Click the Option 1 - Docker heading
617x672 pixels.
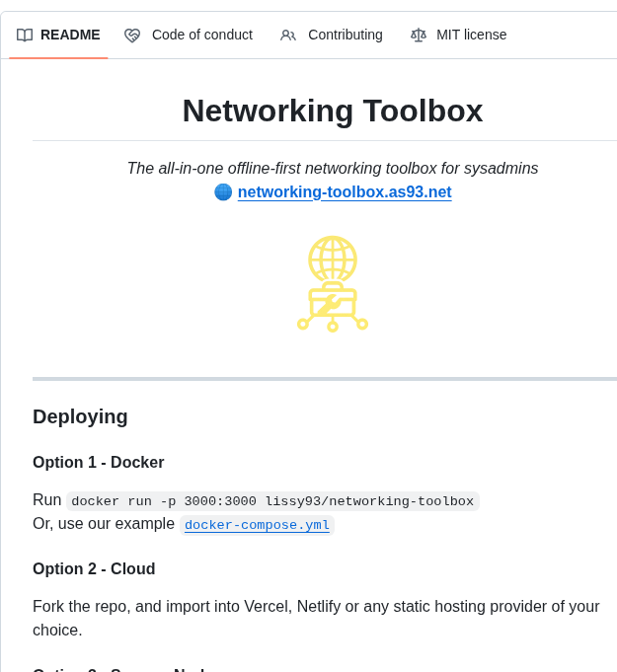tap(98, 463)
